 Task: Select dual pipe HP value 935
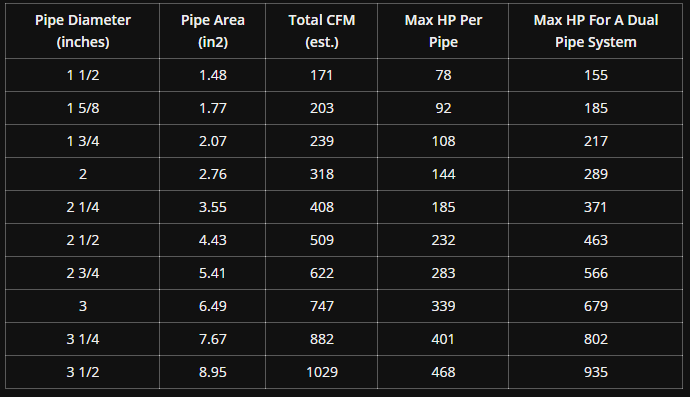point(596,372)
